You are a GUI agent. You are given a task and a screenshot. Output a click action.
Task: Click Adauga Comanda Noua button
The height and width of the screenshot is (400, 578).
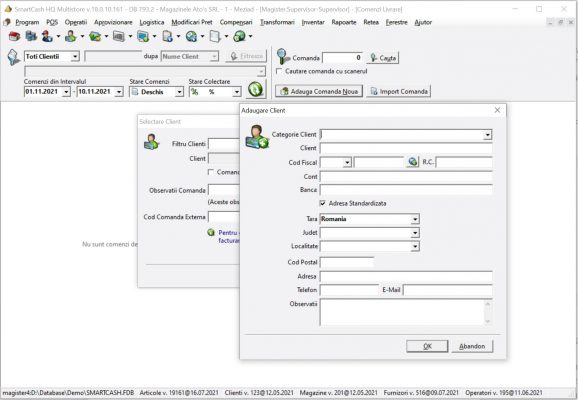tap(319, 91)
